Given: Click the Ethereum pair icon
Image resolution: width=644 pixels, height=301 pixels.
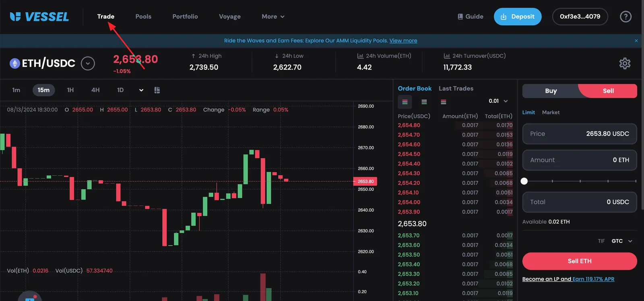Looking at the screenshot, I should (x=15, y=63).
